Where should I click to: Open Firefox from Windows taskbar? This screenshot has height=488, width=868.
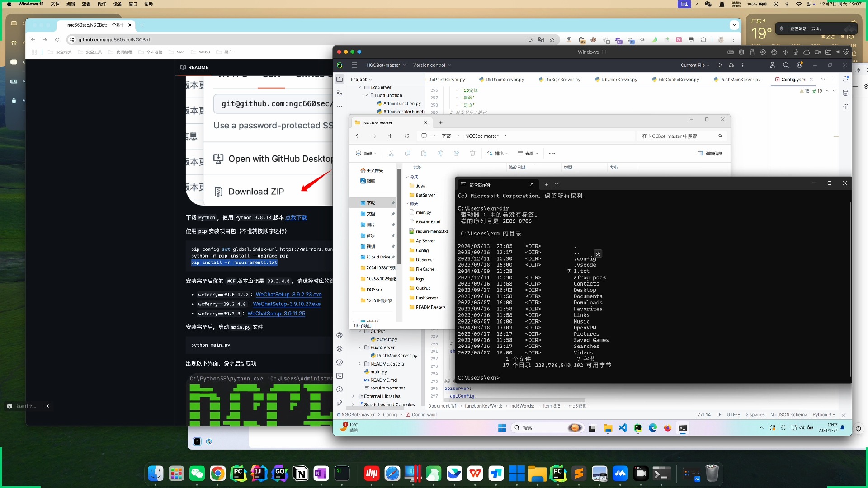coord(668,428)
